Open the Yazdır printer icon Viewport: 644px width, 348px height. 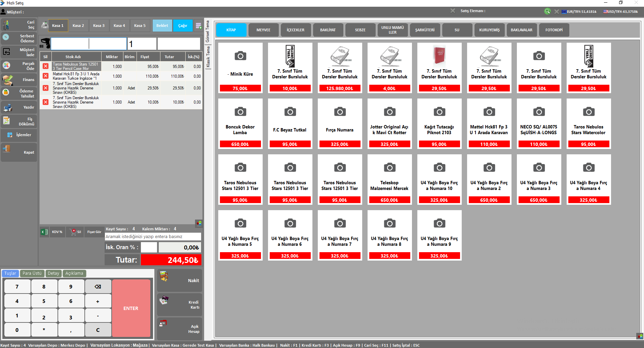[7, 108]
